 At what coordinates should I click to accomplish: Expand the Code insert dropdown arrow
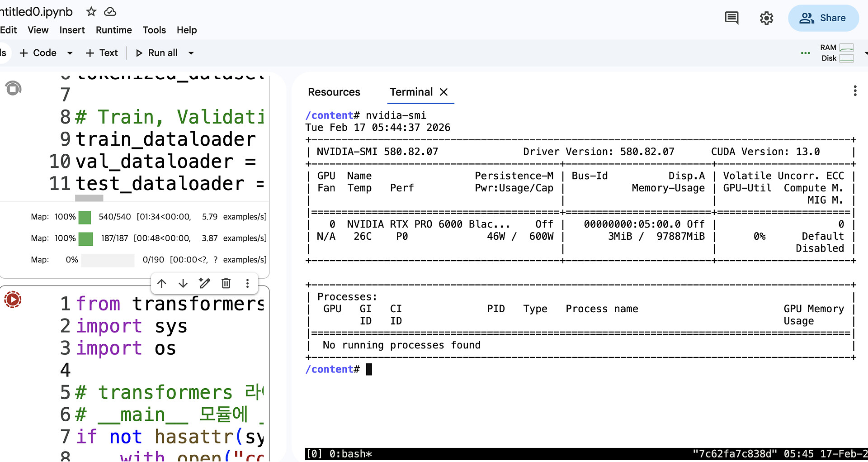[x=70, y=53]
